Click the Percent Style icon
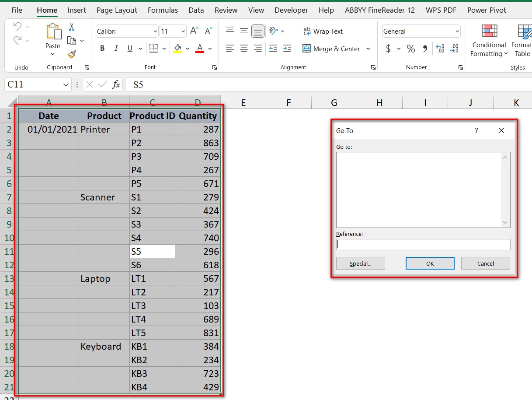The width and height of the screenshot is (532, 400). tap(410, 49)
